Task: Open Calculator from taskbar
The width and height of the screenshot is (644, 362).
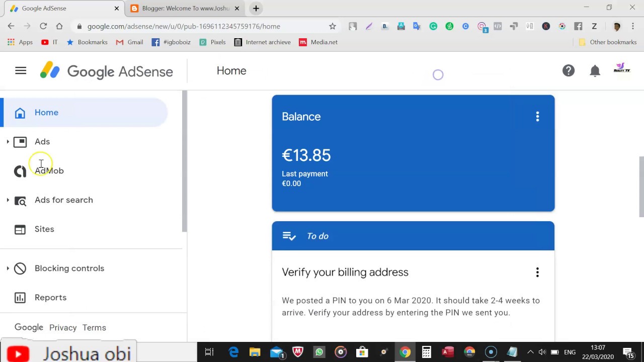Action: click(x=426, y=352)
